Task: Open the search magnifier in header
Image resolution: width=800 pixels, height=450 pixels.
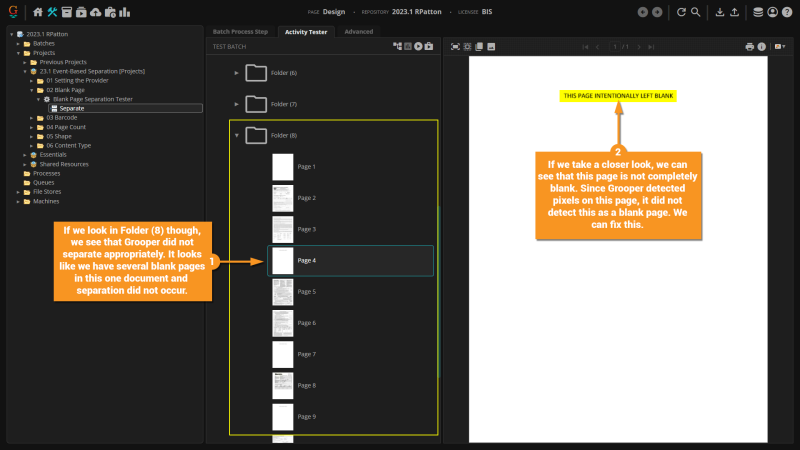Action: 695,12
